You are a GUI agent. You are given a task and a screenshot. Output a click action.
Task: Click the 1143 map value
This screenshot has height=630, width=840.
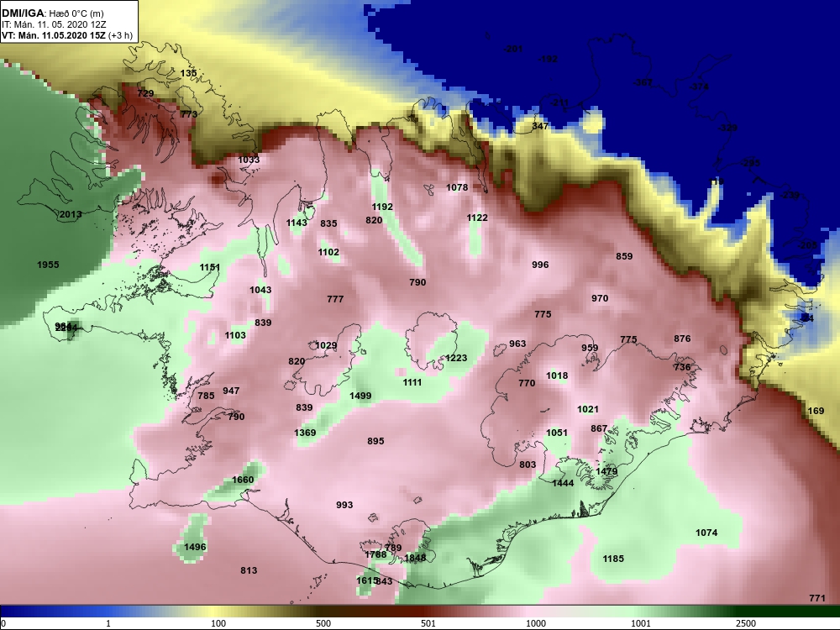[297, 223]
